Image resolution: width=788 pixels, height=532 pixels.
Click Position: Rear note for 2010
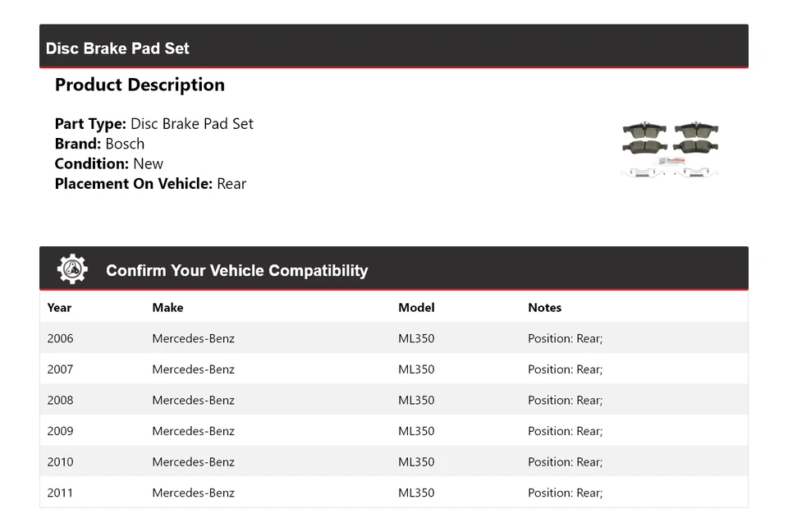click(x=565, y=462)
